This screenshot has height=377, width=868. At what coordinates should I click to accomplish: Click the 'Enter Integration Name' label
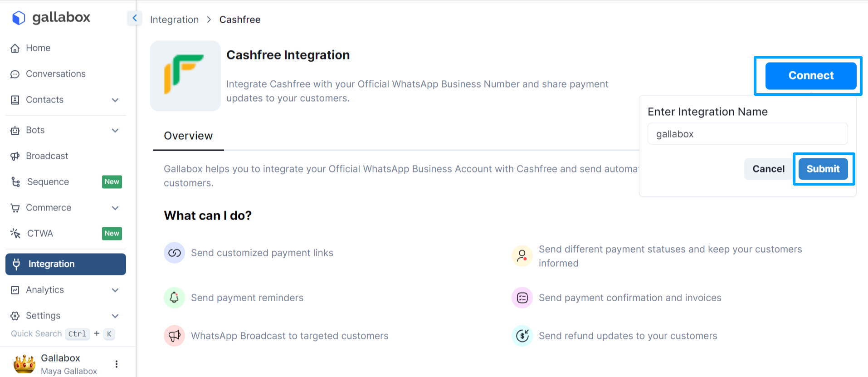pyautogui.click(x=707, y=112)
